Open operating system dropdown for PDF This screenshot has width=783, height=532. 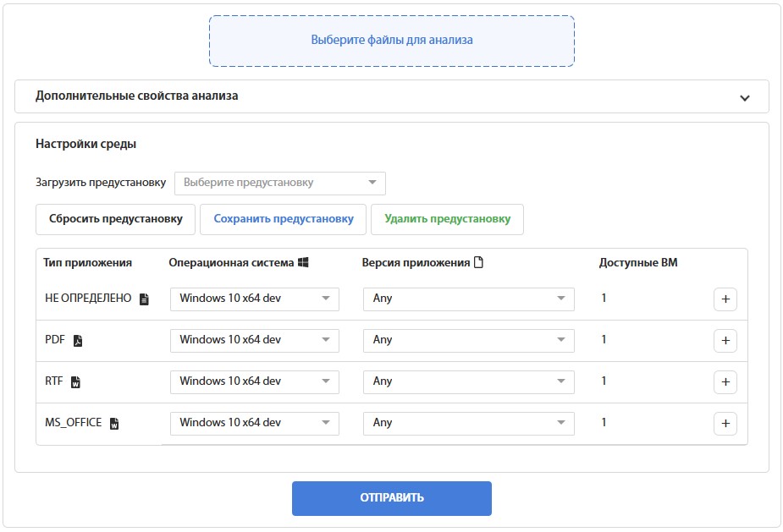tap(254, 341)
